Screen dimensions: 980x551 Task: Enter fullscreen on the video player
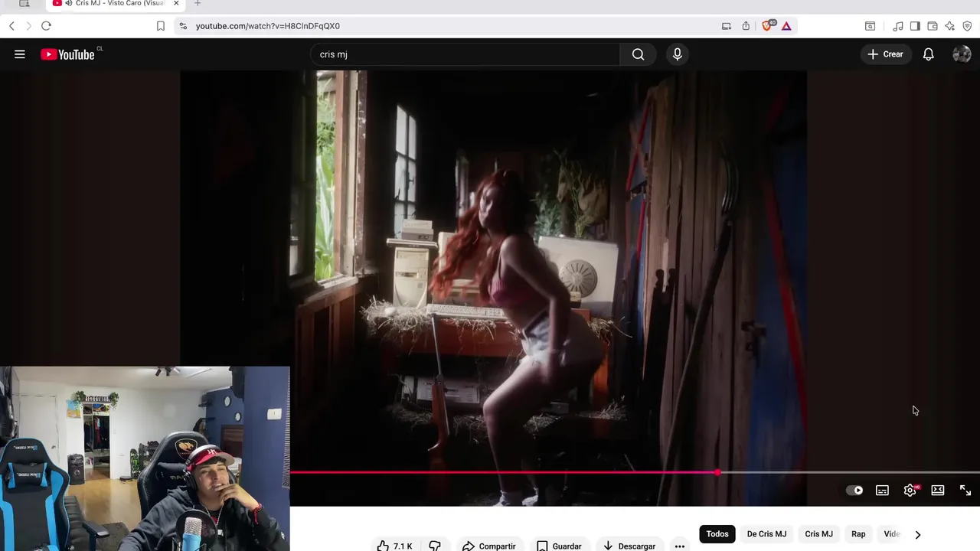tap(965, 491)
